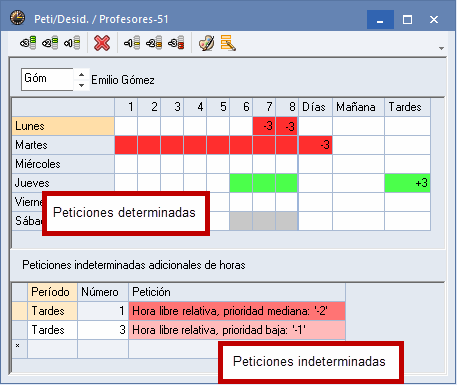This screenshot has width=457, height=385.
Task: Select the Período column header
Action: (x=53, y=292)
